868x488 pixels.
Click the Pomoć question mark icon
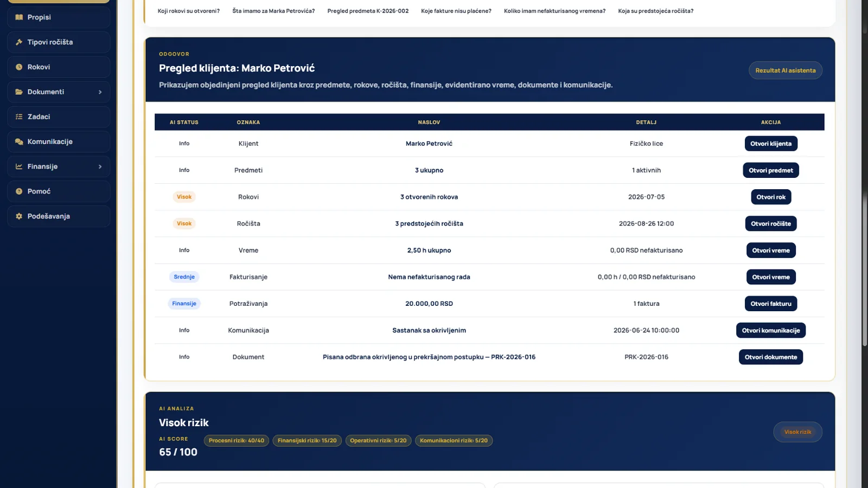click(x=19, y=191)
